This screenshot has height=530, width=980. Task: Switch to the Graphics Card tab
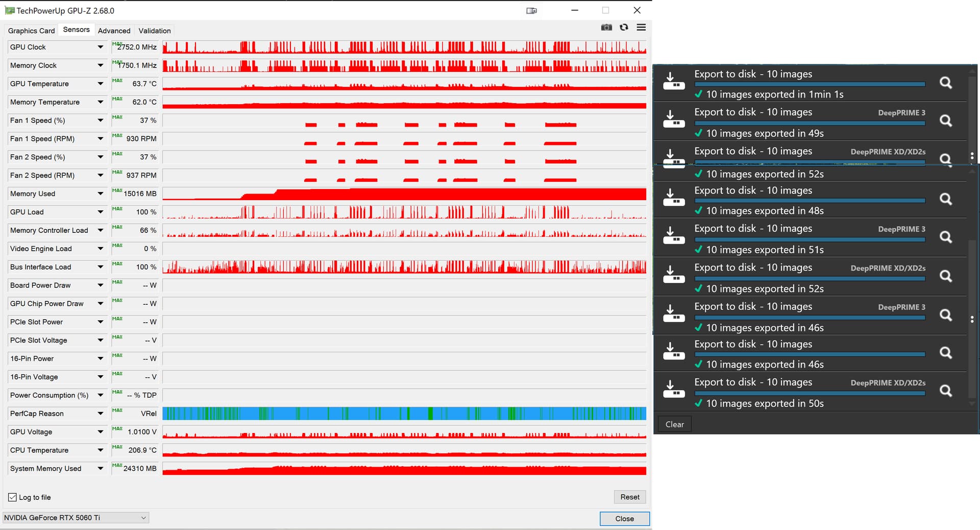31,31
